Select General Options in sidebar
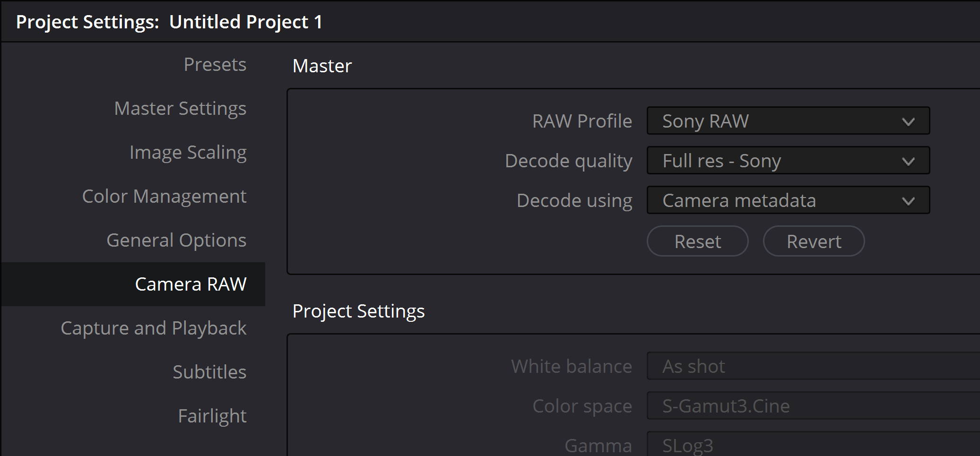The image size is (980, 456). [176, 241]
